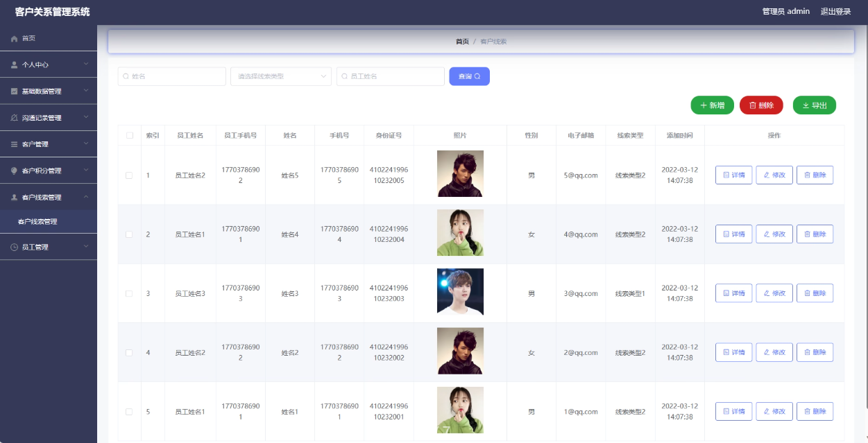This screenshot has width=868, height=443.
Task: Expand the 员工管理 sidebar menu arrow
Action: (86, 247)
